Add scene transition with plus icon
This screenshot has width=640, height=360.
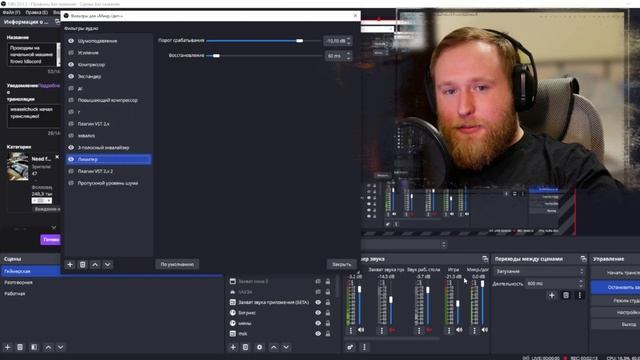(552, 295)
